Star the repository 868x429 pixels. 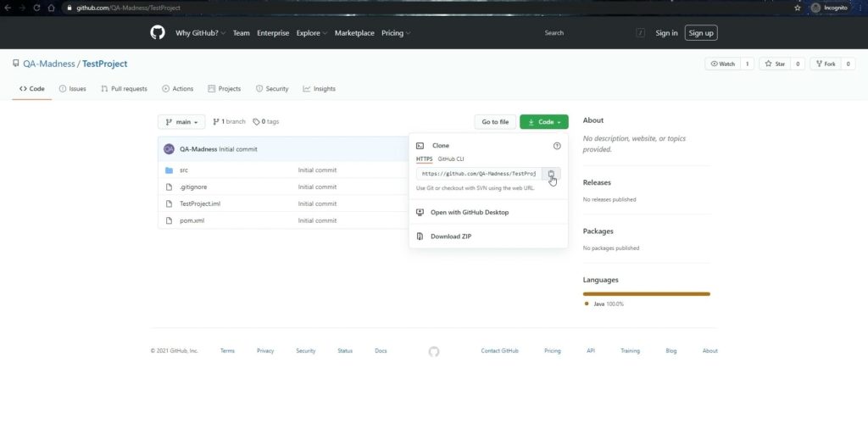[775, 64]
